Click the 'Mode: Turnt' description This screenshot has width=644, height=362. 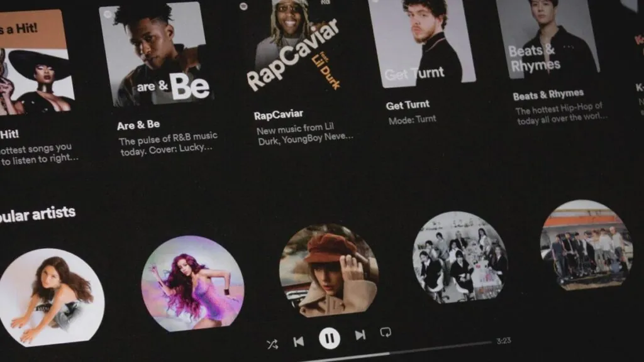click(x=413, y=120)
